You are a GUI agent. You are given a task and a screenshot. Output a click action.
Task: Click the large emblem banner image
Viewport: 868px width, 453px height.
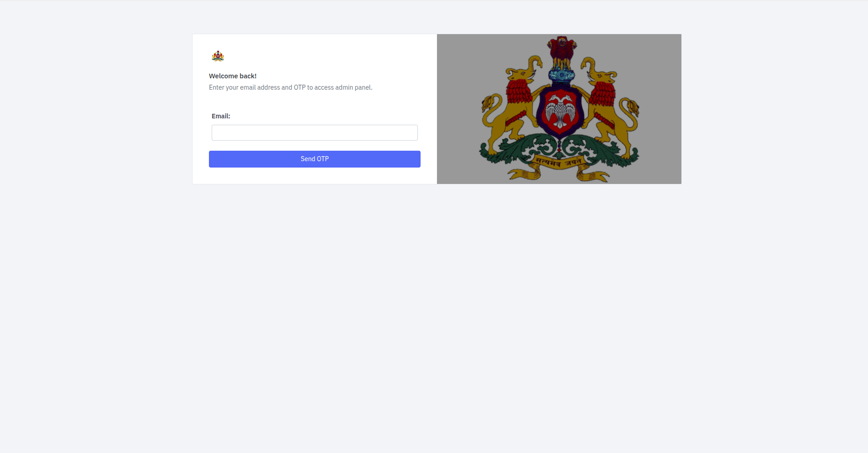[559, 109]
